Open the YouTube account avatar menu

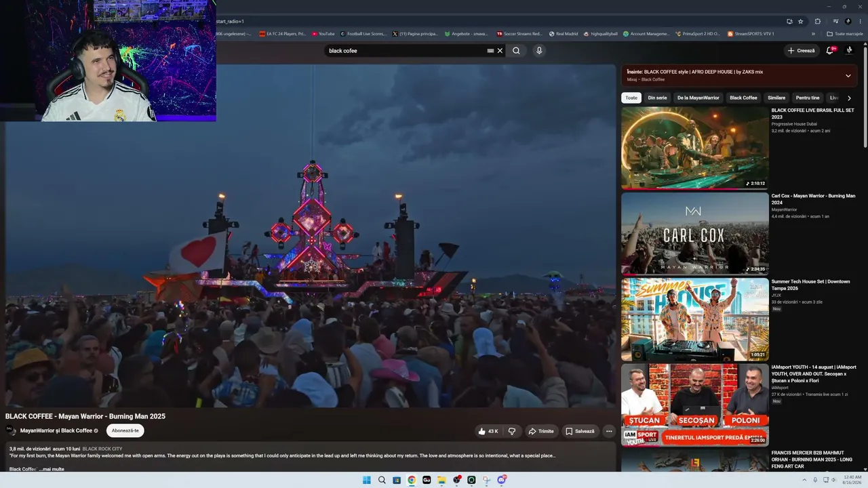pyautogui.click(x=849, y=50)
